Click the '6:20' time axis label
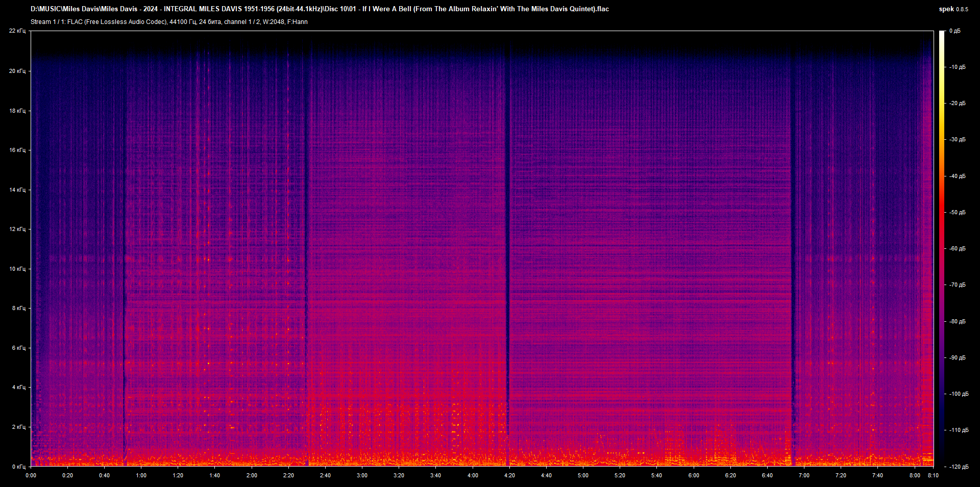This screenshot has height=487, width=980. point(730,475)
